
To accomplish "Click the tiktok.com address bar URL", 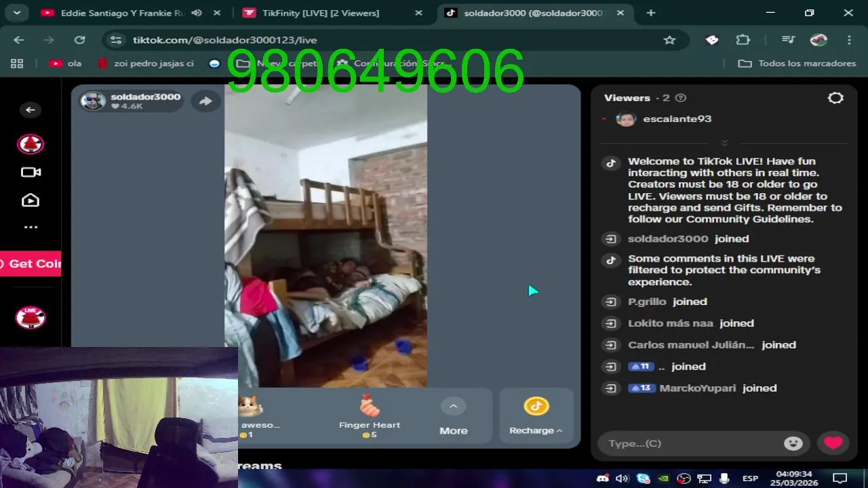I will coord(224,40).
